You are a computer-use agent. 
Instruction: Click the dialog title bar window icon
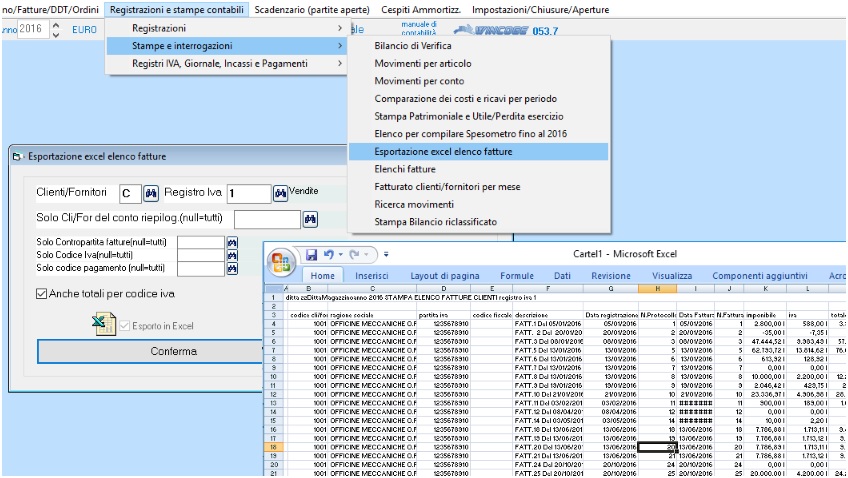(x=17, y=157)
